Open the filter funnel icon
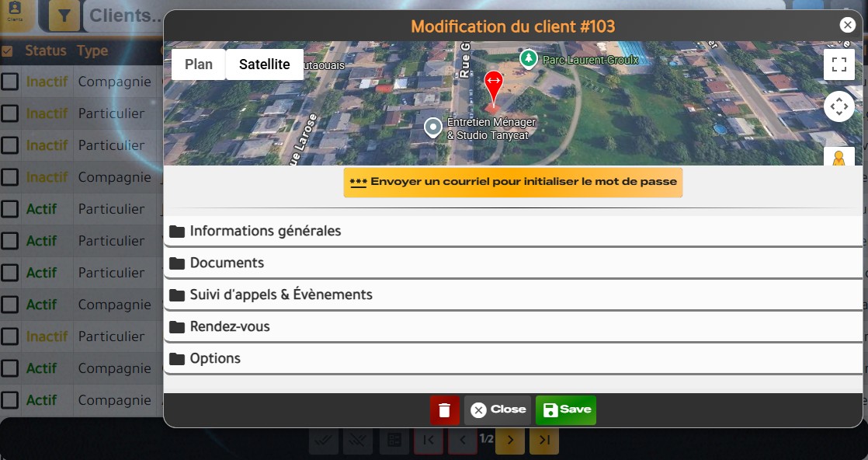 click(x=64, y=16)
